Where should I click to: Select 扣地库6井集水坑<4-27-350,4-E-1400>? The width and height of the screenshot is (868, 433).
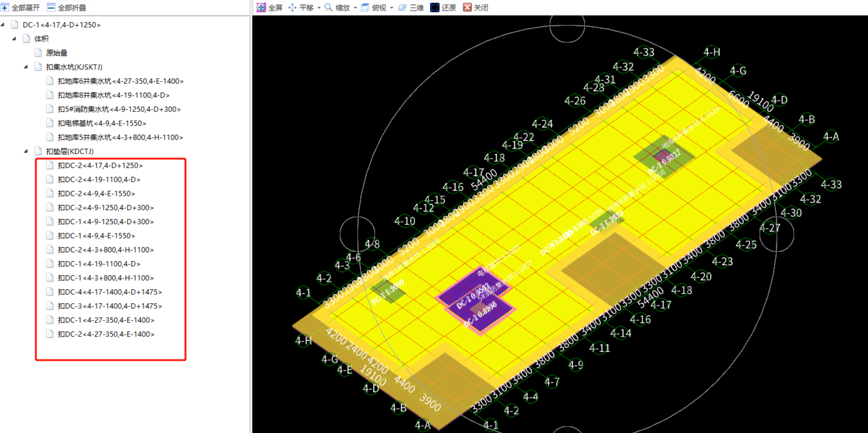(x=121, y=81)
